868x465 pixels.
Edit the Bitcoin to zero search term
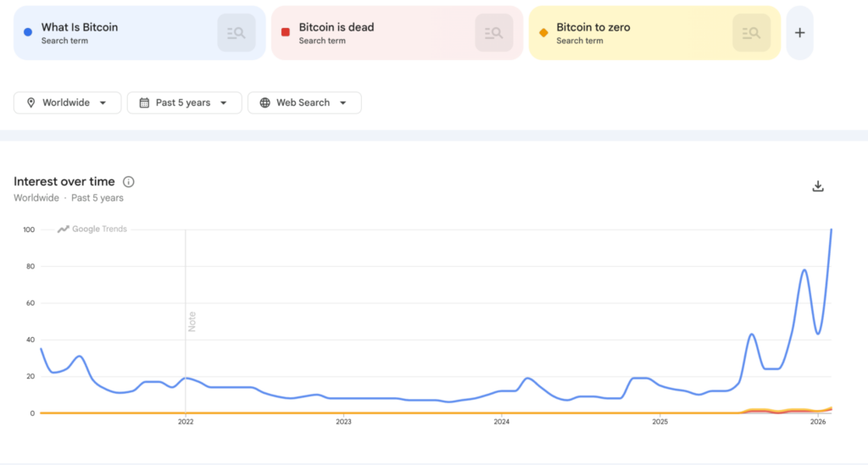[593, 27]
